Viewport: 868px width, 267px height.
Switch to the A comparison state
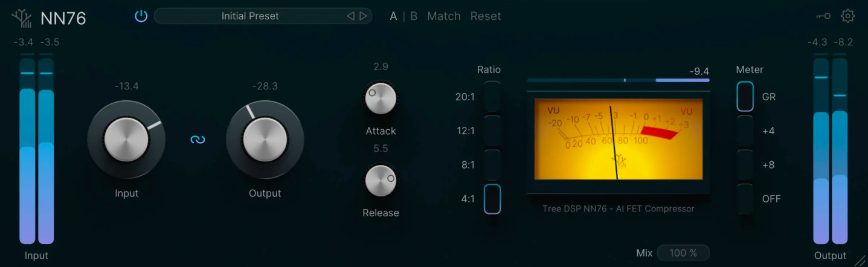point(393,16)
